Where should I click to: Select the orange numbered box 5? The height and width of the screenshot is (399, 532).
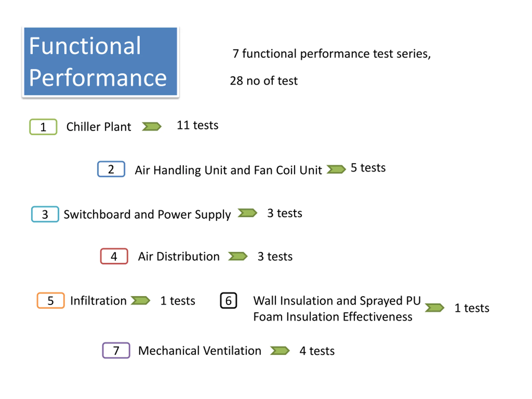pyautogui.click(x=50, y=300)
